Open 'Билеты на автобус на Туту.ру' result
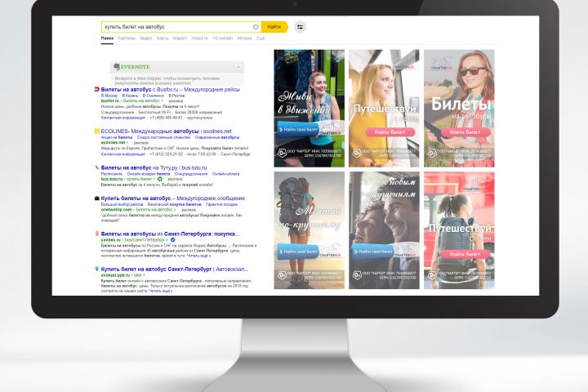This screenshot has width=588, height=392. click(x=154, y=167)
